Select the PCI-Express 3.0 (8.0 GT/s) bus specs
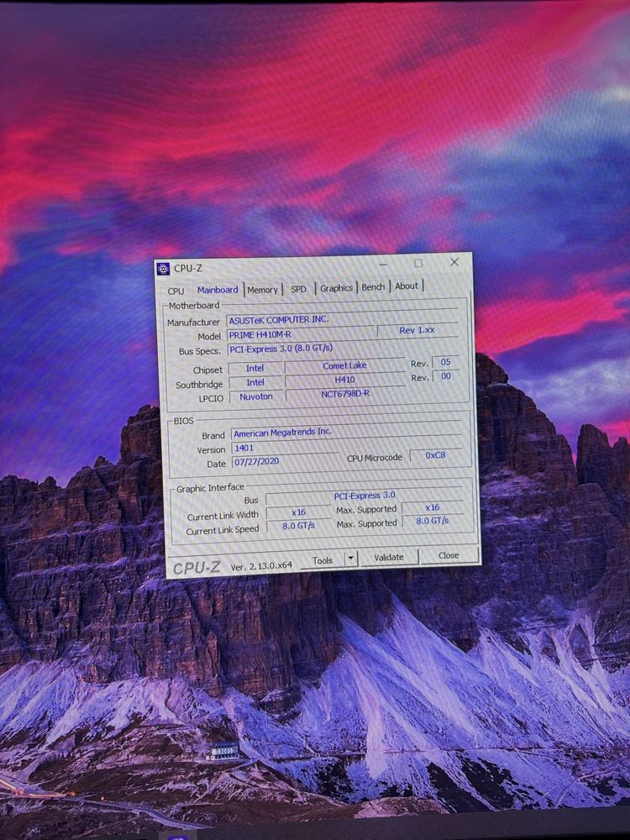Screen dimensions: 630x840 pos(344,349)
